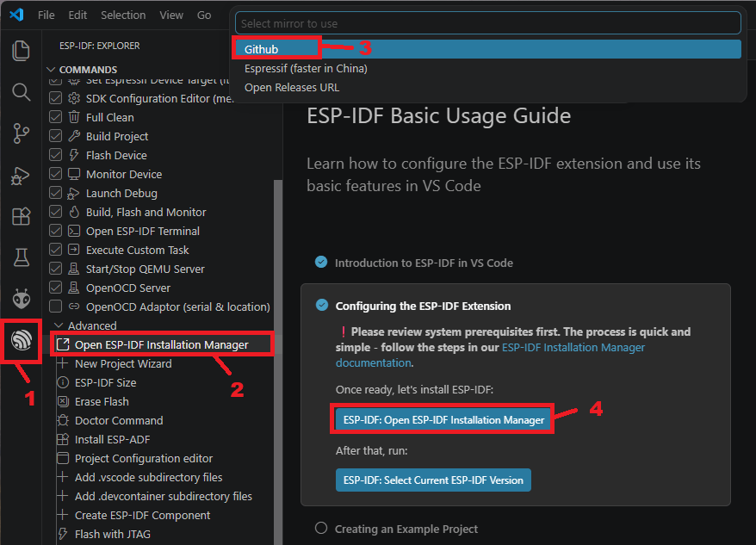Open the ESP-IDF Espressif view

[22, 340]
